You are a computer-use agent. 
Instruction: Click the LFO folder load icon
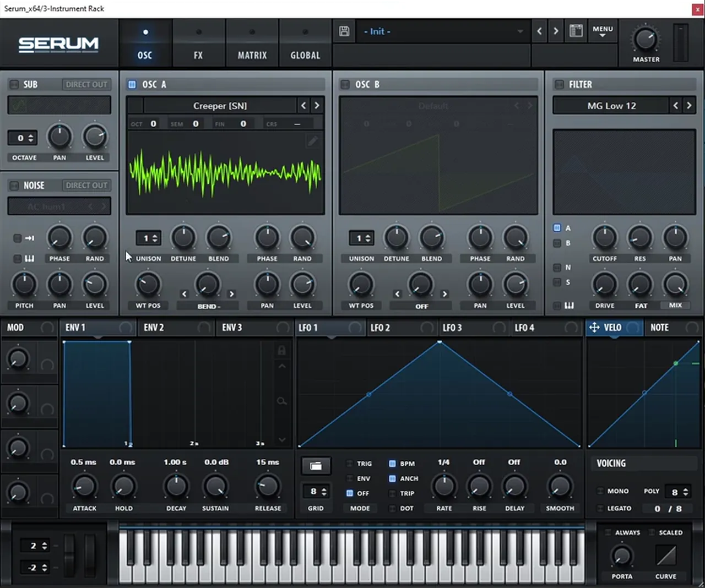pyautogui.click(x=316, y=466)
